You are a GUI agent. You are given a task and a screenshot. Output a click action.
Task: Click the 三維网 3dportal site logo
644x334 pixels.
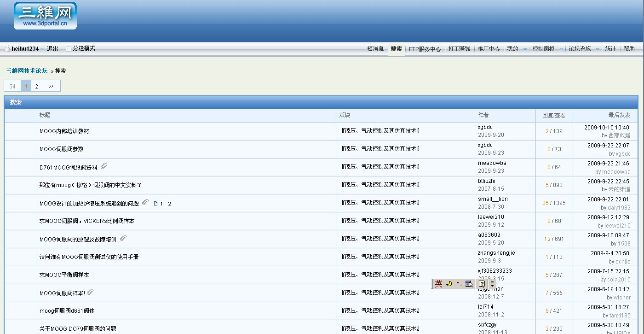(x=45, y=16)
